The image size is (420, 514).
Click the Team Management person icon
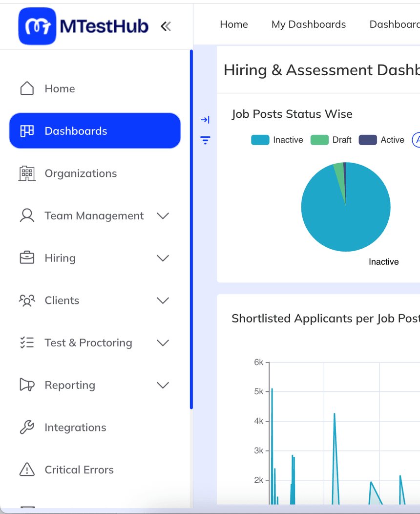pos(27,215)
